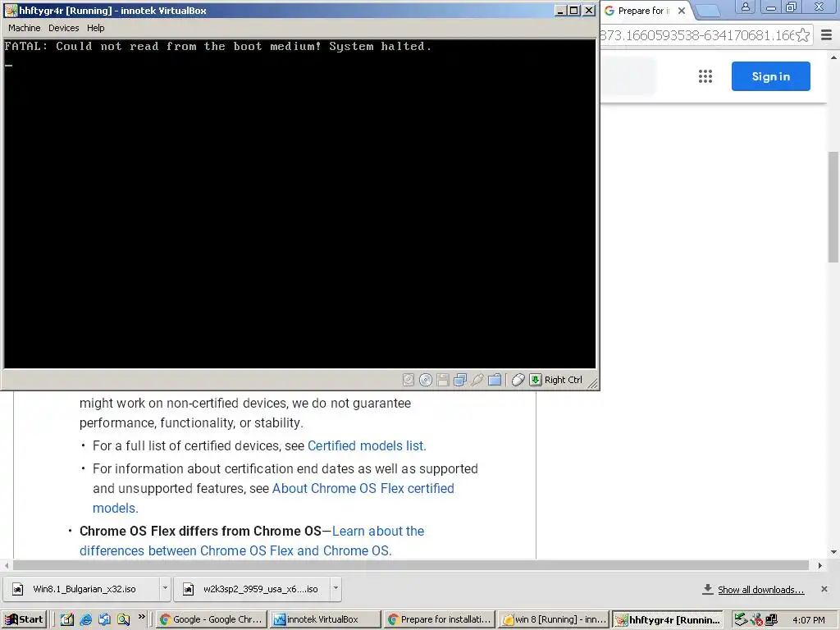
Task: Open the Windows Start menu
Action: click(24, 619)
